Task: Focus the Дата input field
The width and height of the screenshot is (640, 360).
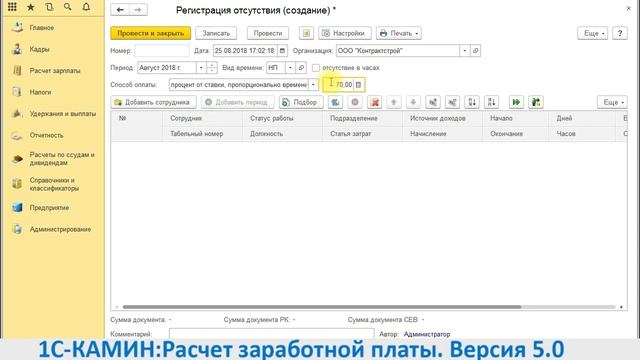Action: [245, 51]
